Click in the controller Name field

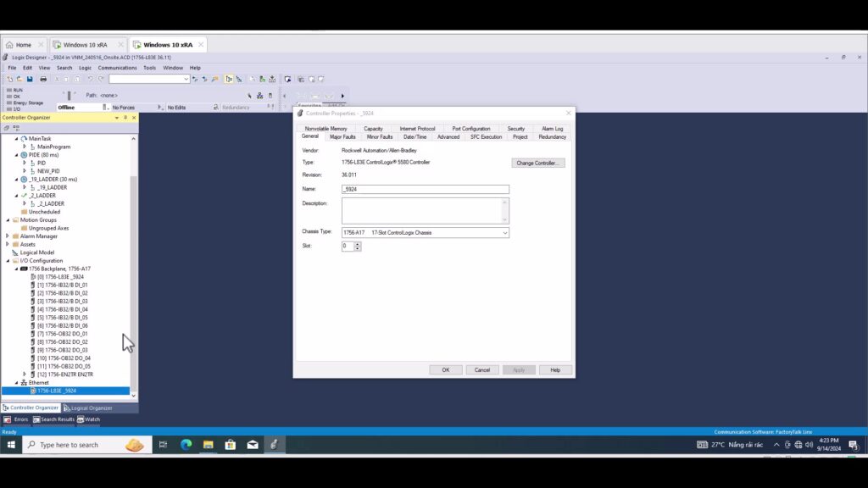click(425, 190)
